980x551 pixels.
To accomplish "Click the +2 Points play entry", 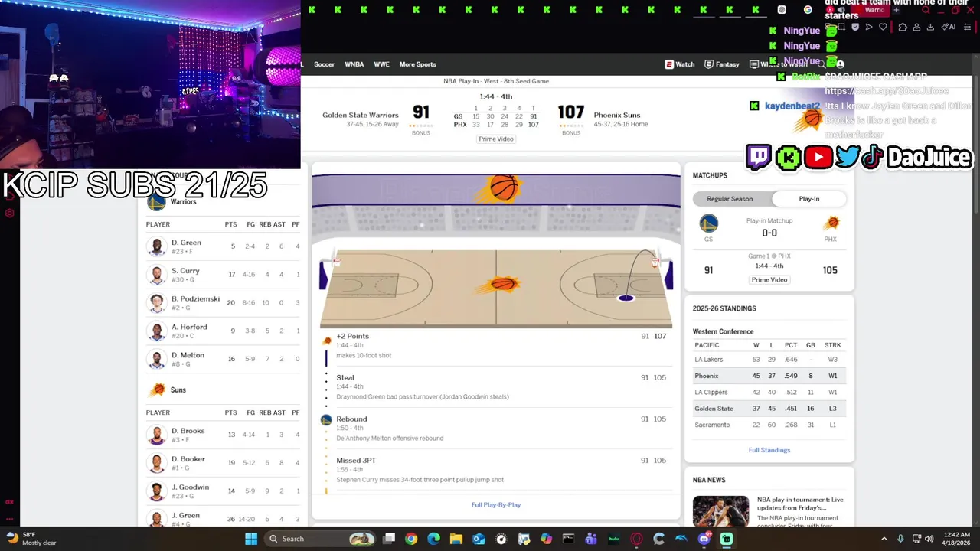I will click(495, 345).
